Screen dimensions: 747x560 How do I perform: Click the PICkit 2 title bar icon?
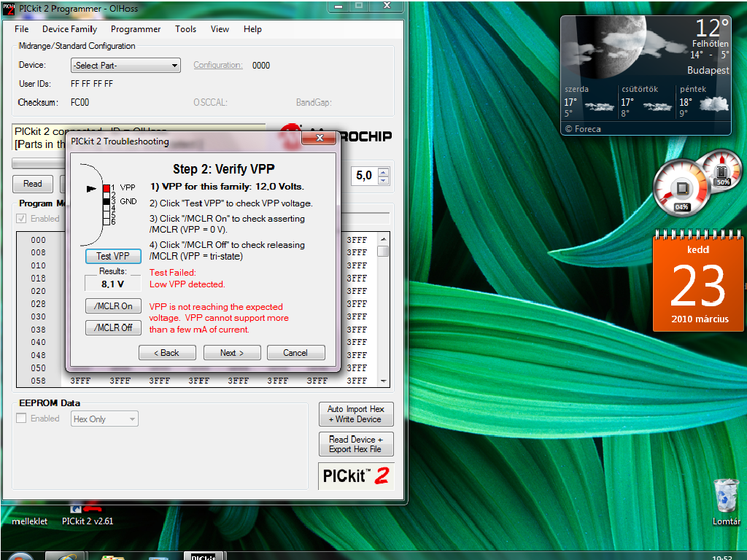[9, 9]
